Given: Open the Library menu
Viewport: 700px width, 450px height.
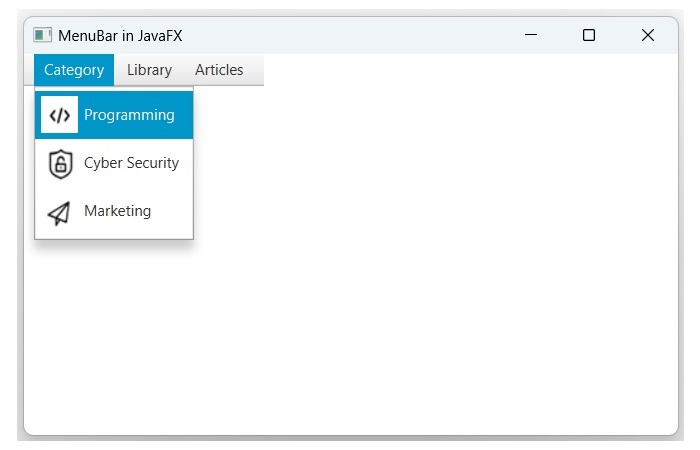Looking at the screenshot, I should [x=149, y=70].
